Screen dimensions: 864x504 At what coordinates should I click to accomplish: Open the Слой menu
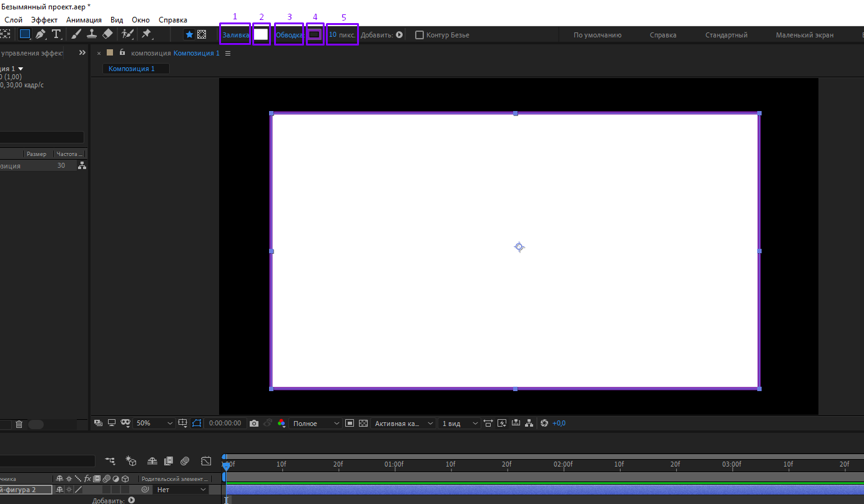pos(13,20)
